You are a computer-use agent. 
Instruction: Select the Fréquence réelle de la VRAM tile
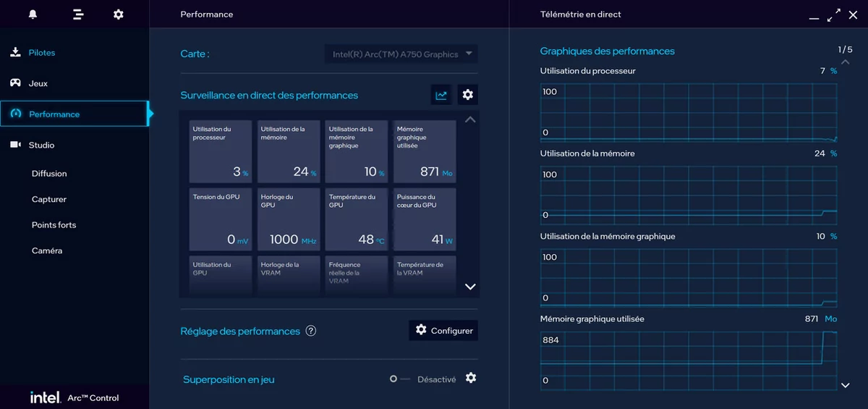[x=357, y=274]
